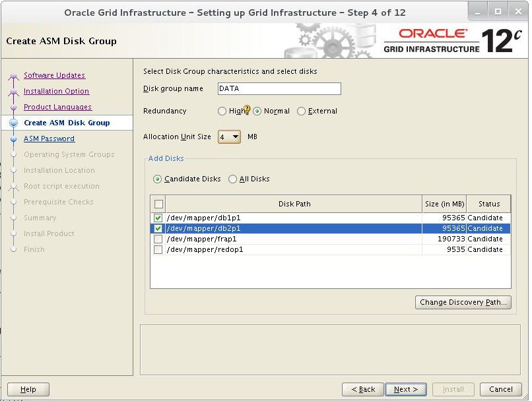The image size is (532, 401).
Task: Click the Size (in MB) column header
Action: 444,204
